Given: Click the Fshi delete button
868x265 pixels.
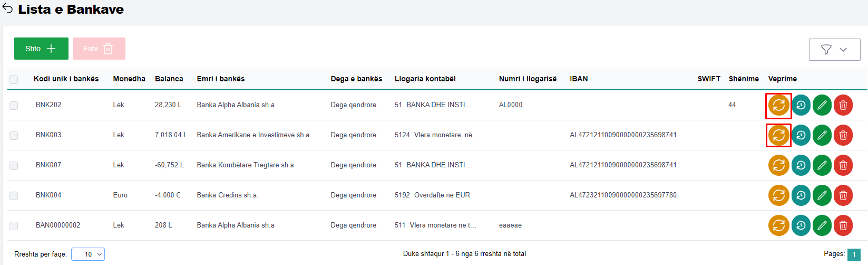Looking at the screenshot, I should [99, 49].
